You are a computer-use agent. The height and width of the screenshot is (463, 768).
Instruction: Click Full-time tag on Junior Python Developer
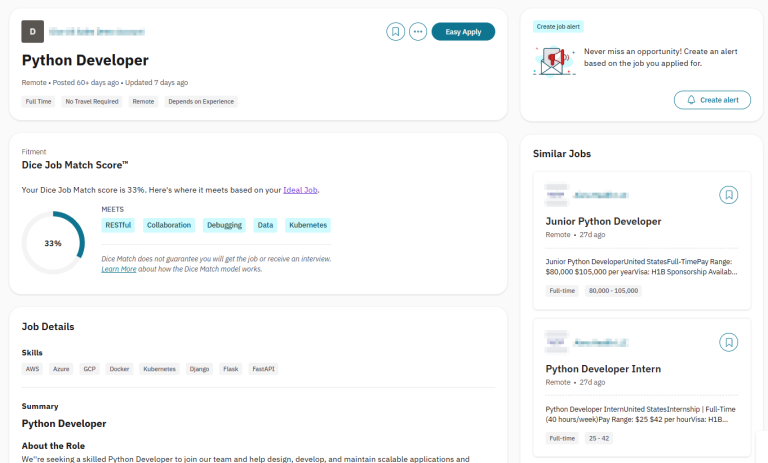(x=562, y=291)
